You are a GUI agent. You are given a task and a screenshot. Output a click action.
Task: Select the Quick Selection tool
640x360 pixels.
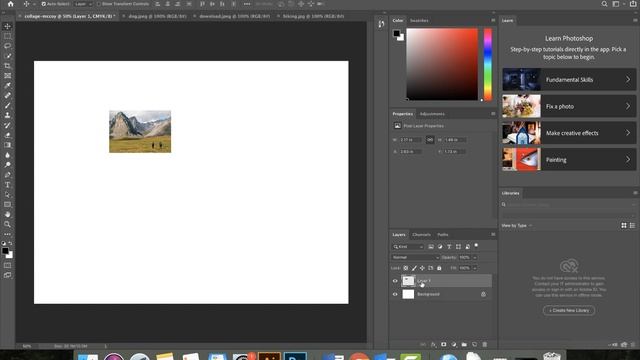point(7,56)
